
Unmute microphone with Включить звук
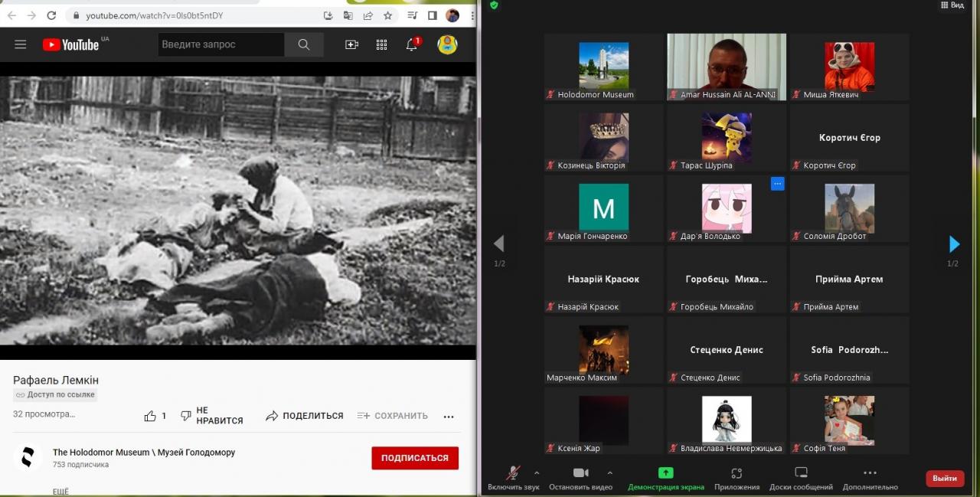click(513, 473)
